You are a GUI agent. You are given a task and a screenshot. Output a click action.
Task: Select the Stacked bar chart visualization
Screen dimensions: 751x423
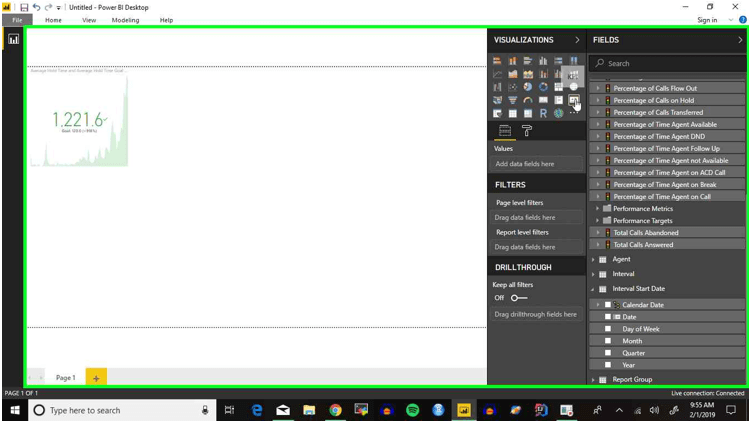[497, 61]
